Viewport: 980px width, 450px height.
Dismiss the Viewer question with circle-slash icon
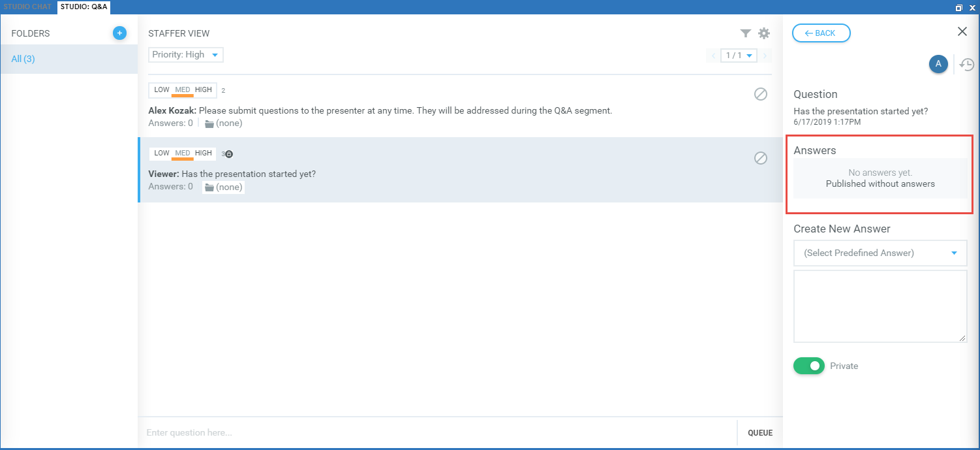(760, 157)
